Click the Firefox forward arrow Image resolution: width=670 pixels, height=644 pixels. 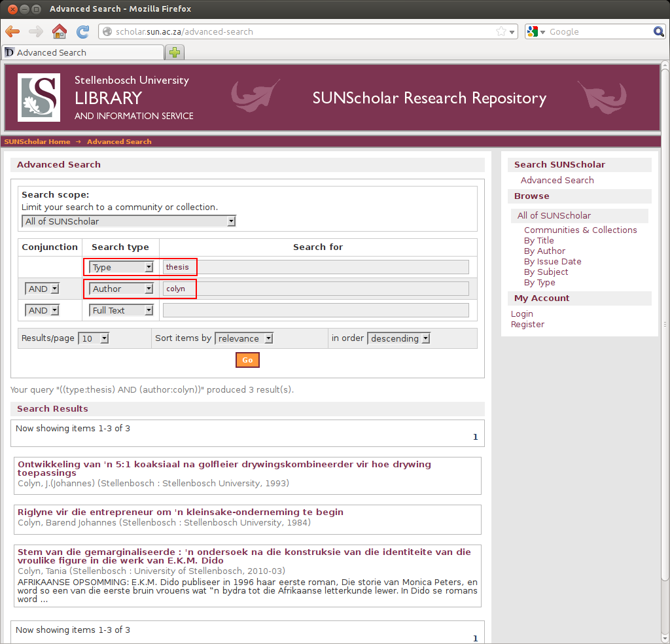tap(36, 31)
